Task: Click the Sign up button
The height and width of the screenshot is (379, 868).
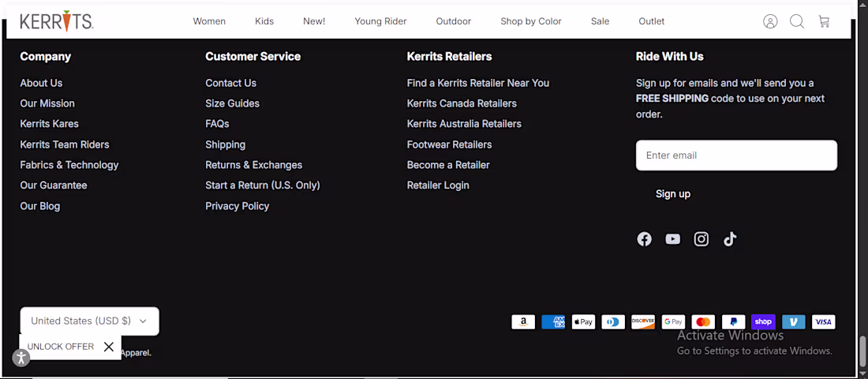Action: (673, 194)
